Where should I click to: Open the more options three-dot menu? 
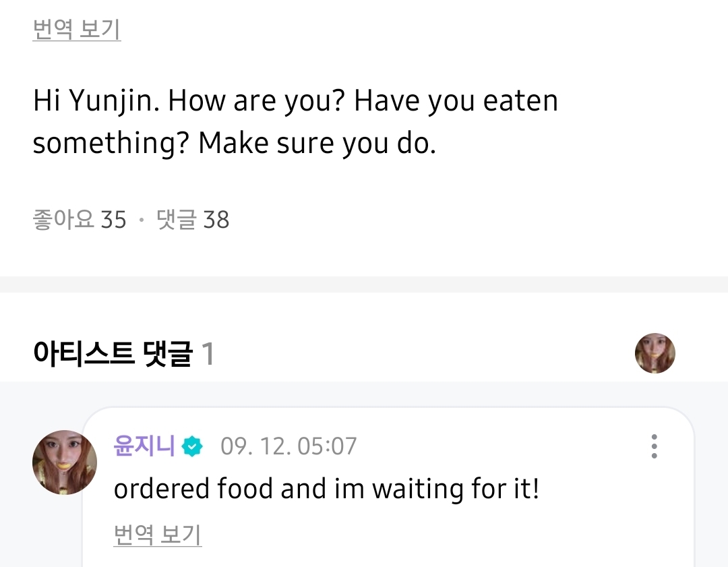654,446
